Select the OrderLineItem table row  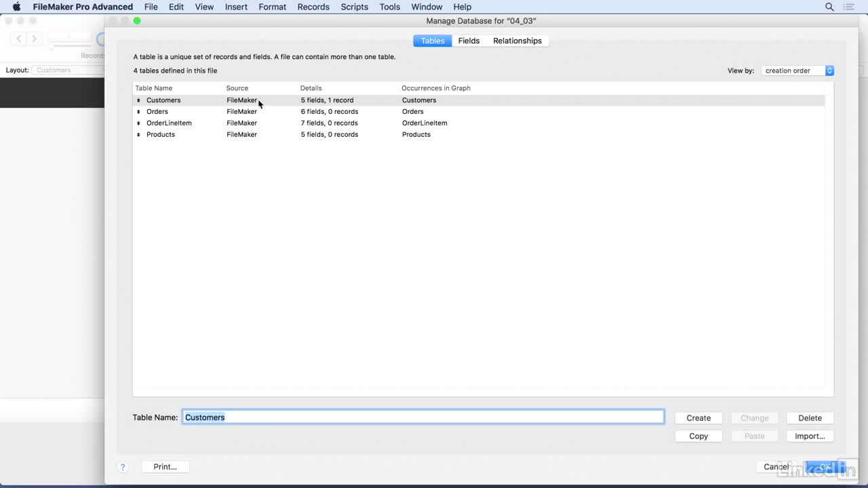point(479,123)
